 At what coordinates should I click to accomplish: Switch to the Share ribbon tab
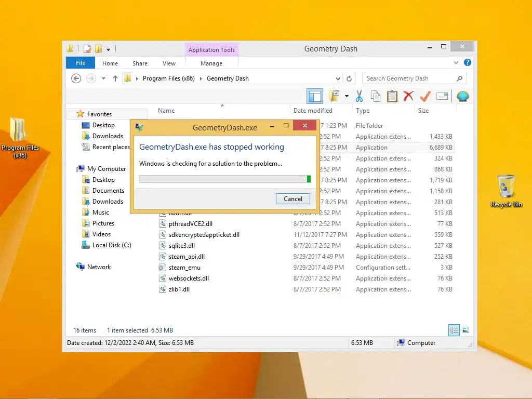coord(140,63)
